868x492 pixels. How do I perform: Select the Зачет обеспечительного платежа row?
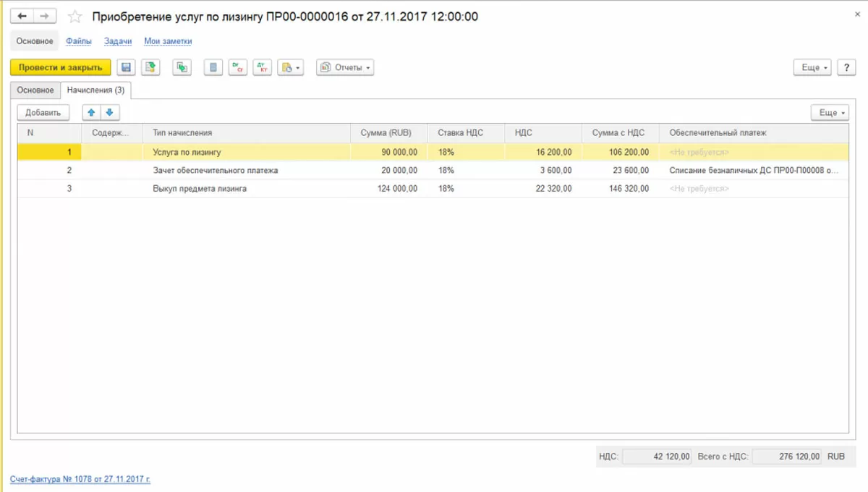(x=433, y=170)
